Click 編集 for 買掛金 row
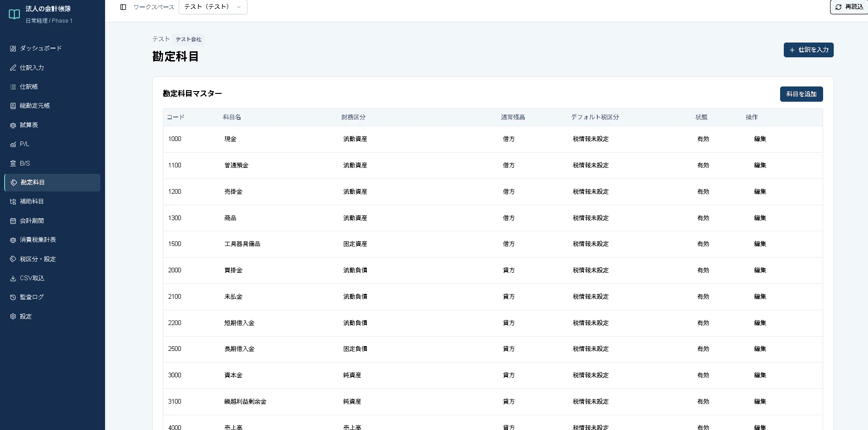 tap(760, 270)
